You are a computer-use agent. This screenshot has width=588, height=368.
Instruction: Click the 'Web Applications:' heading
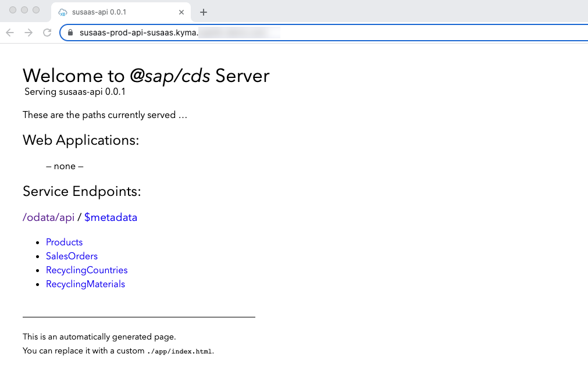pos(81,140)
